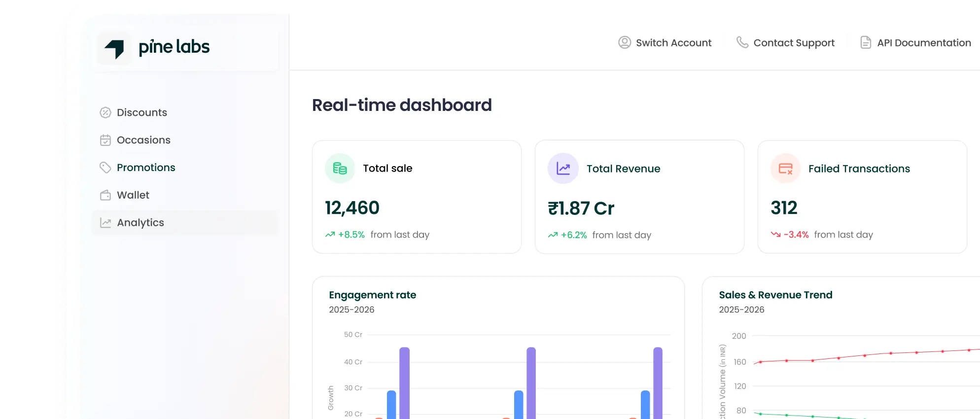Click the 312 failed transactions value

(x=784, y=208)
